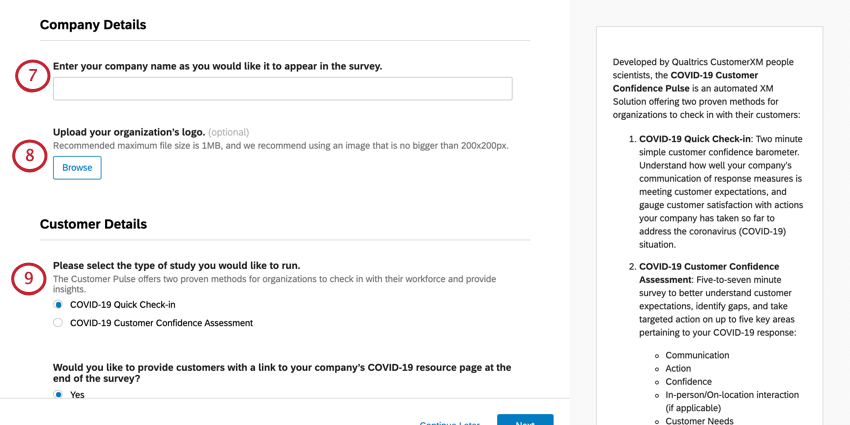Choose COVID-19 Customer Confidence Assessment radio option
Viewport: 850px width, 425px height.
tap(58, 323)
